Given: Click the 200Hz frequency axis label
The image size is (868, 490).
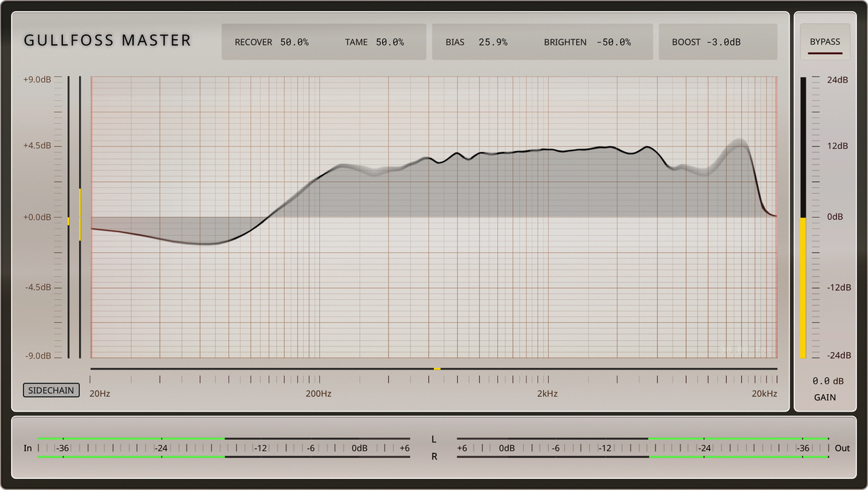Looking at the screenshot, I should click(x=318, y=394).
